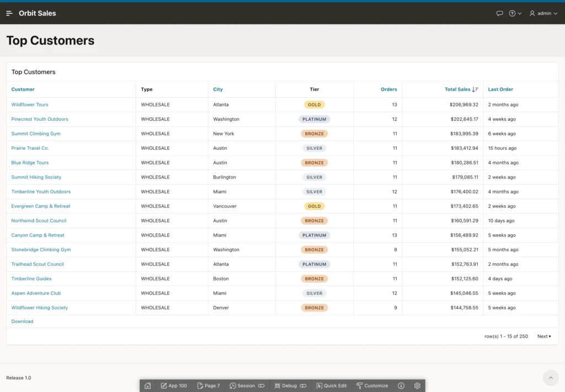
Task: Click the Orbit Sales app title
Action: (38, 13)
